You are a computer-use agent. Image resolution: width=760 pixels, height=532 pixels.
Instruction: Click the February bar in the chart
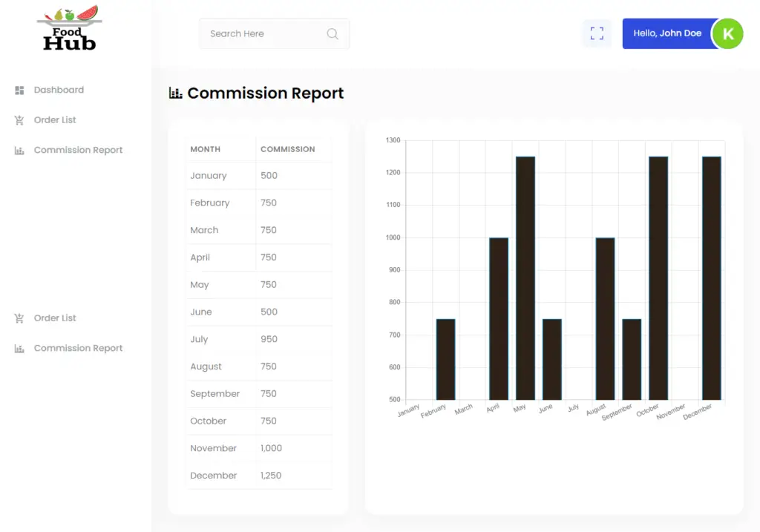click(x=445, y=360)
